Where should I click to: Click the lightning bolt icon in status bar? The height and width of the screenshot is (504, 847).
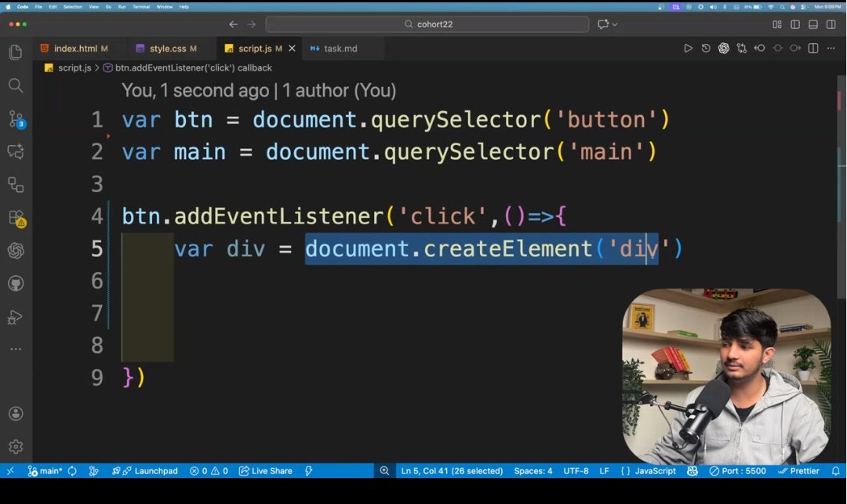(x=308, y=470)
